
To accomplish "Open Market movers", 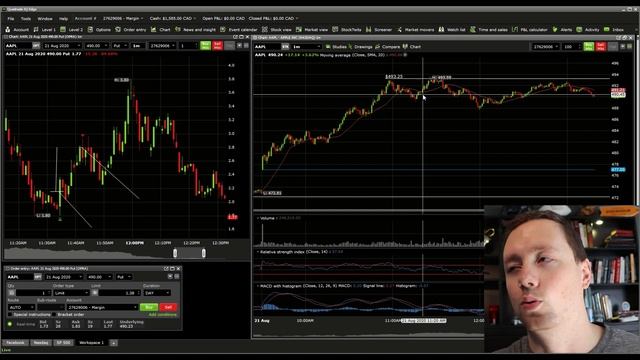I will (415, 29).
